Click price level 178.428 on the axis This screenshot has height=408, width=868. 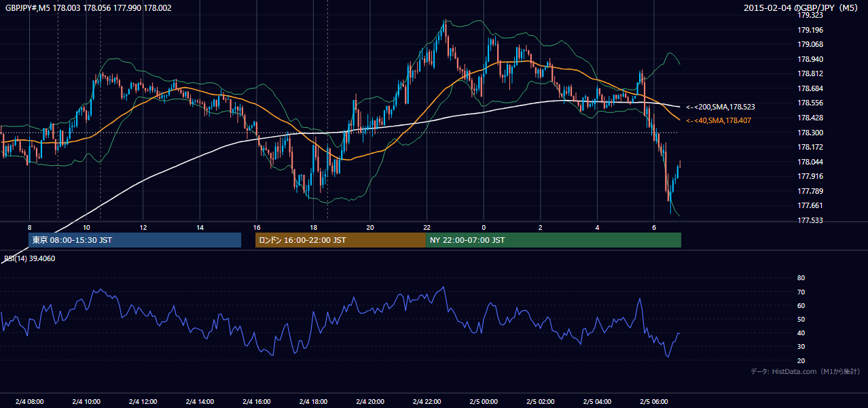click(x=810, y=118)
